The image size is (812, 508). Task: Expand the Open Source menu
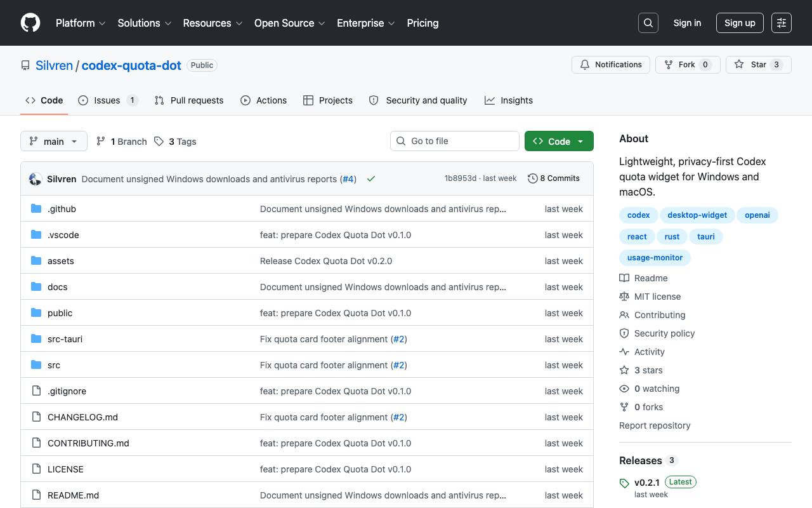290,23
